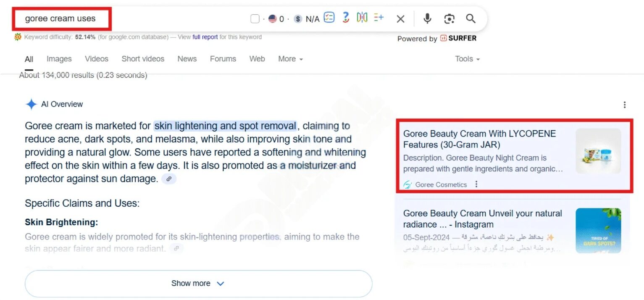Viewport: 644px width, 300px height.
Task: Start a voice search with the microphone icon
Action: point(427,18)
